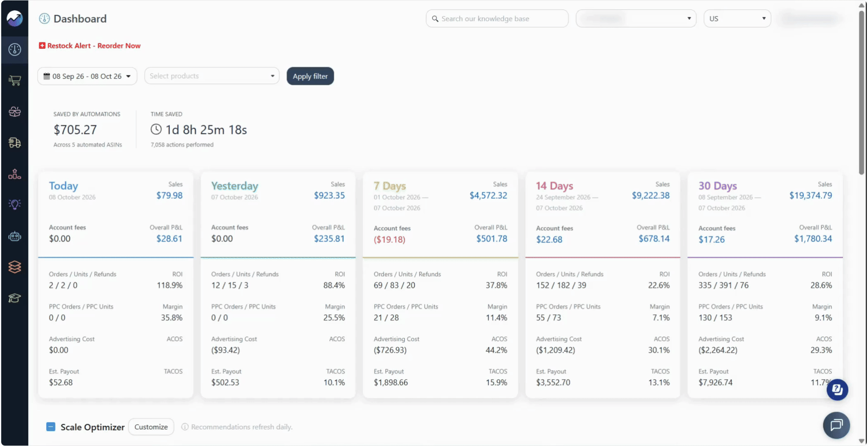Viewport: 868px width, 446px height.
Task: Click the $235.81 Overall P&L value
Action: pyautogui.click(x=329, y=238)
